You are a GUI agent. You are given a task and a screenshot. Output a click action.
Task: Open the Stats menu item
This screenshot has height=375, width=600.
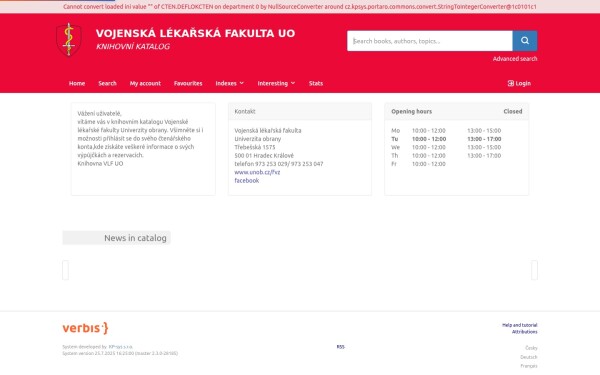pos(316,83)
